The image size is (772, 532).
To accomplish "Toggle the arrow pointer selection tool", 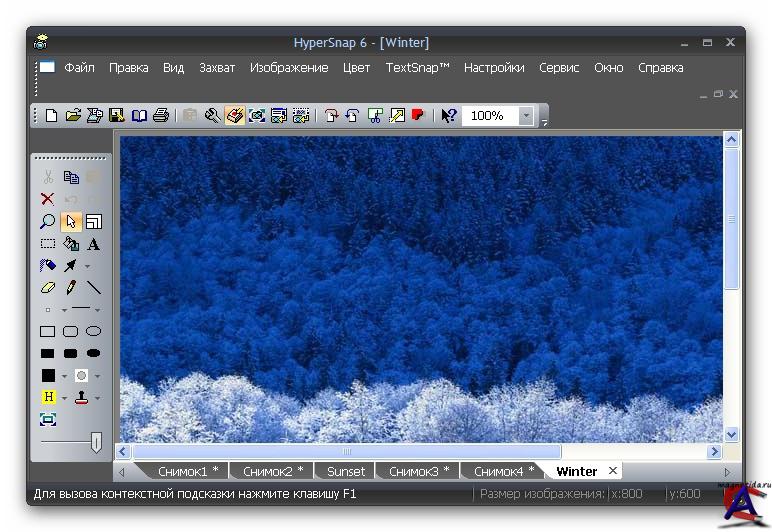I will [70, 222].
